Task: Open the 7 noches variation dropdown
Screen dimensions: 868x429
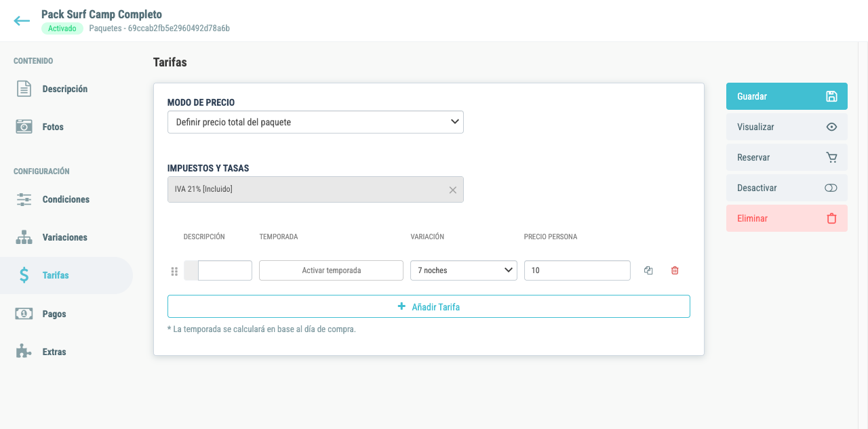Action: [x=464, y=270]
